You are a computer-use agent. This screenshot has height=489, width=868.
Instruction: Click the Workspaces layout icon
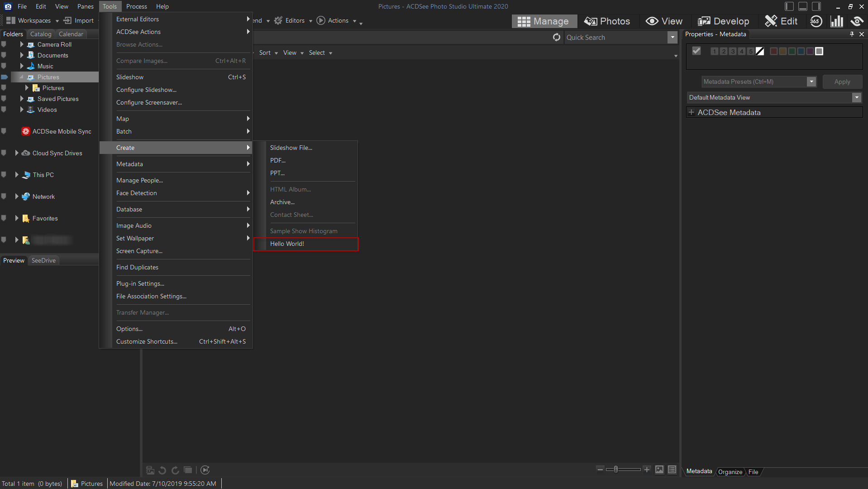pyautogui.click(x=11, y=20)
